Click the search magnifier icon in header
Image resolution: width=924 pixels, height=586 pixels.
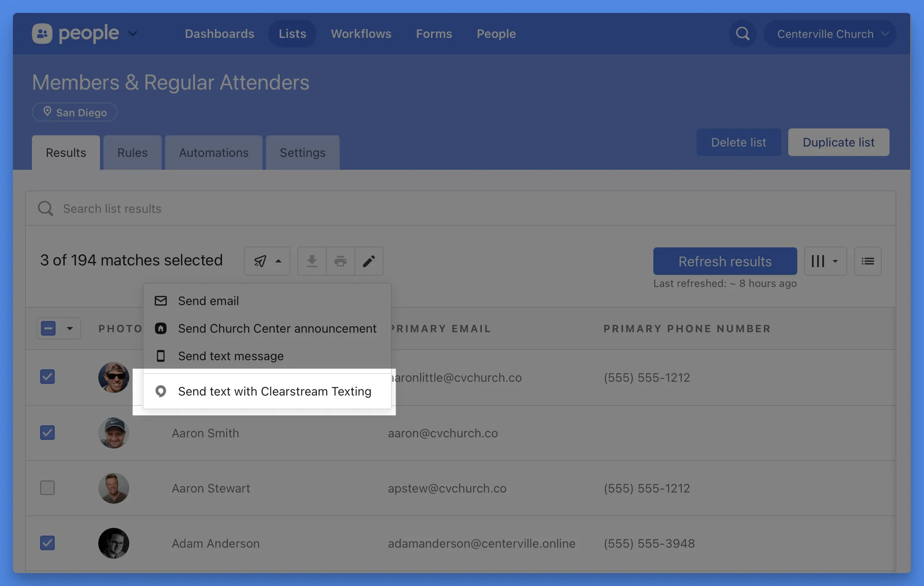[743, 34]
